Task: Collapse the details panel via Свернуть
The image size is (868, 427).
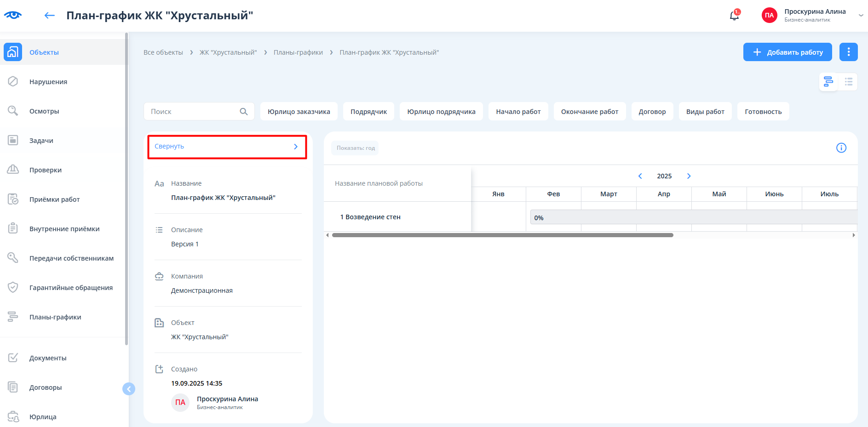Action: point(227,147)
